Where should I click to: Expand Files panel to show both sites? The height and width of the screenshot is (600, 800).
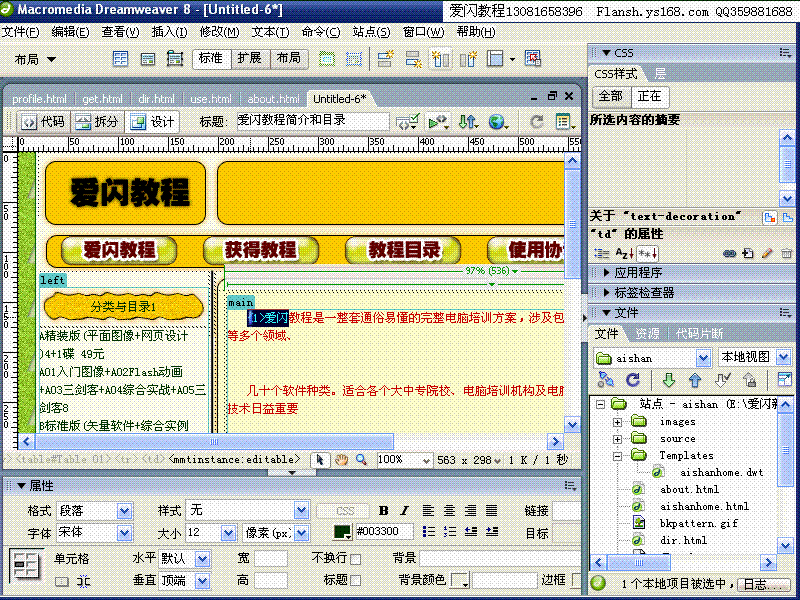[x=784, y=380]
